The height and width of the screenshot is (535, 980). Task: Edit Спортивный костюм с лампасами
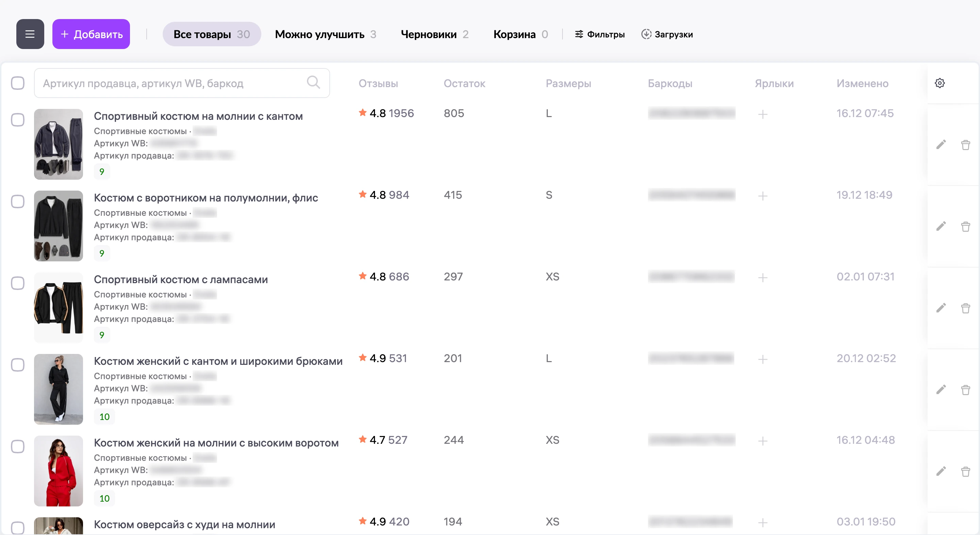tap(941, 308)
